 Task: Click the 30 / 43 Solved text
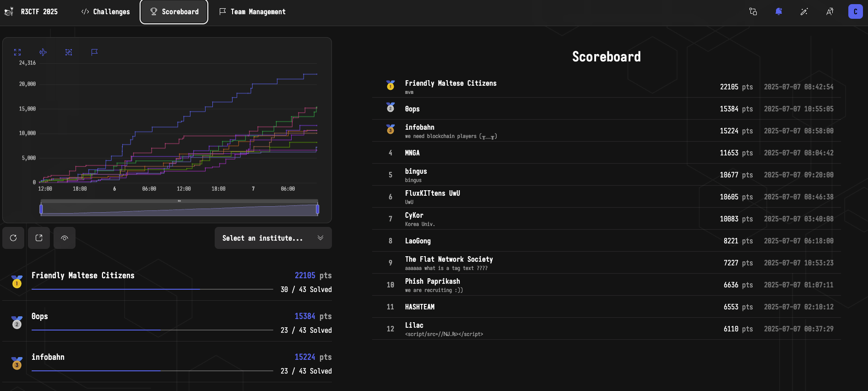click(306, 290)
